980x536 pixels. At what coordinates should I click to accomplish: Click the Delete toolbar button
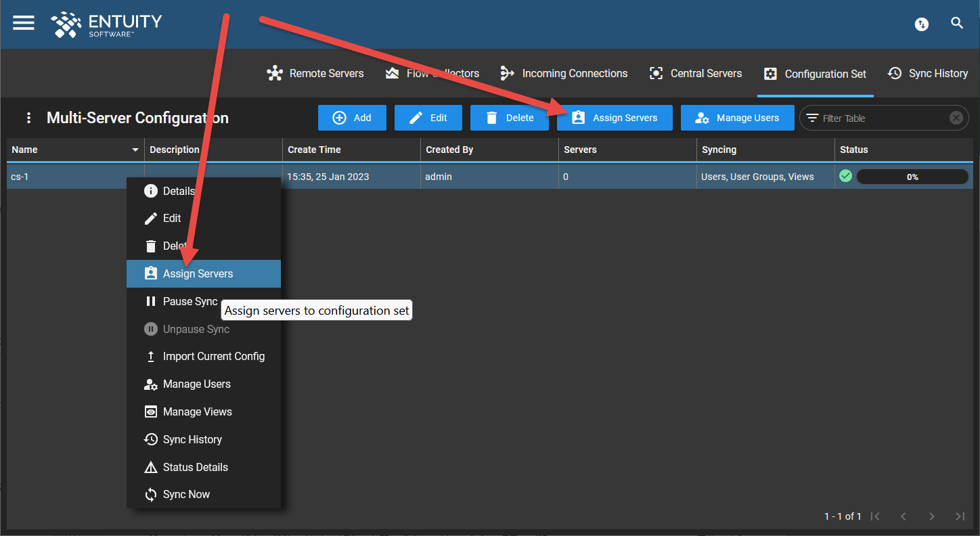pyautogui.click(x=510, y=118)
